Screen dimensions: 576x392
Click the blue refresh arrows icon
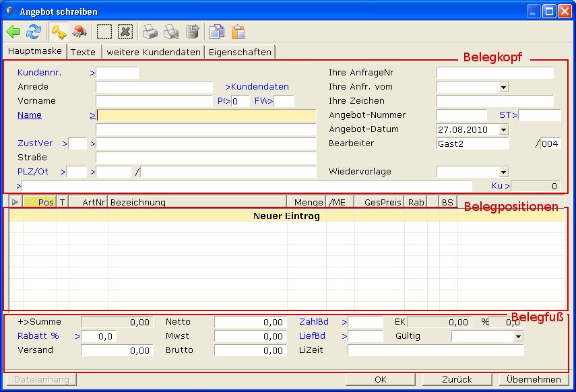(34, 32)
